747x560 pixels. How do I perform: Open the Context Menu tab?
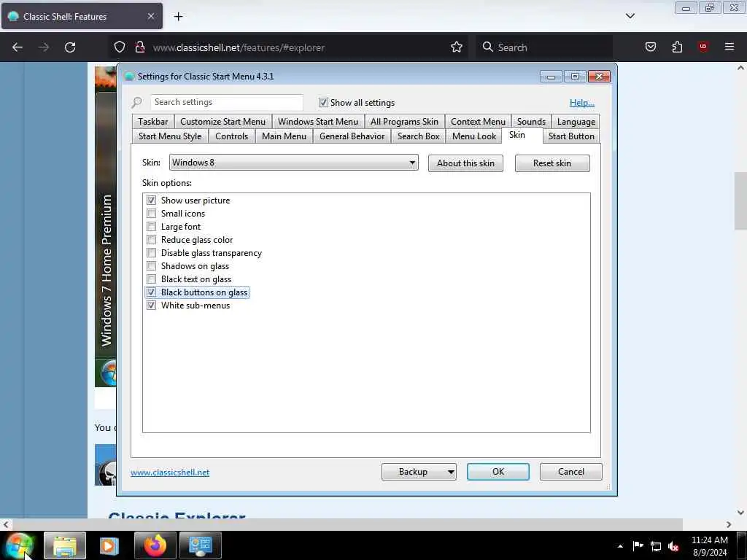click(478, 122)
